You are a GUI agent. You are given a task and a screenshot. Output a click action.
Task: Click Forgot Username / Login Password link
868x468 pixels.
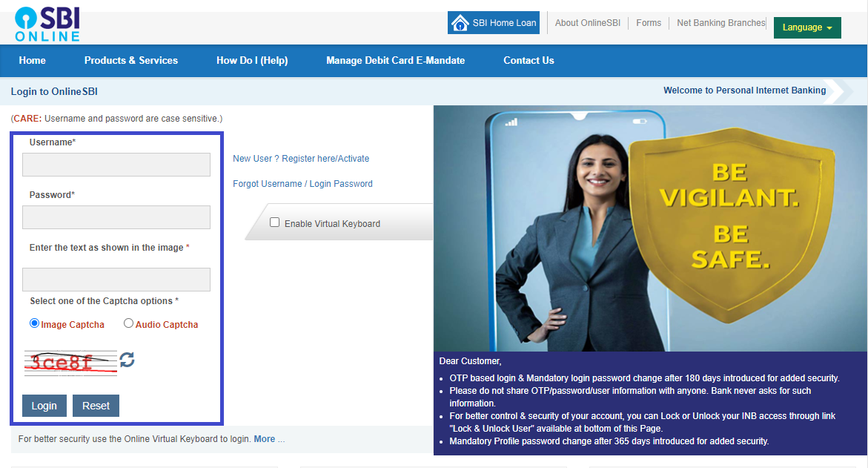click(302, 184)
